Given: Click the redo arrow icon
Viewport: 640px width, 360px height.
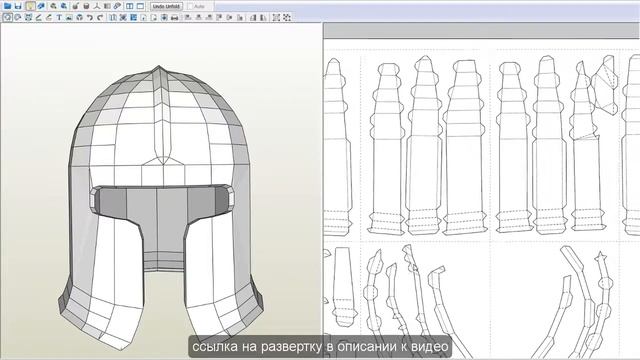Looking at the screenshot, I should coord(100,18).
